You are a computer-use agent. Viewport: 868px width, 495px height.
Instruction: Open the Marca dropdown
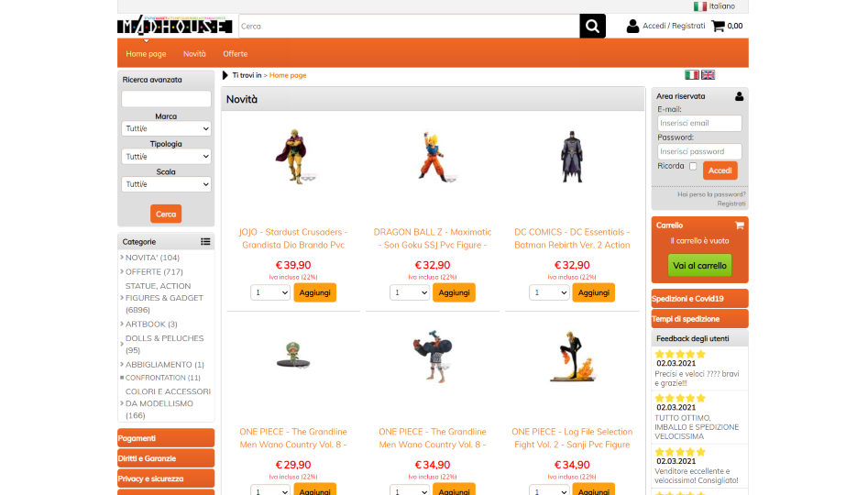[x=166, y=128]
